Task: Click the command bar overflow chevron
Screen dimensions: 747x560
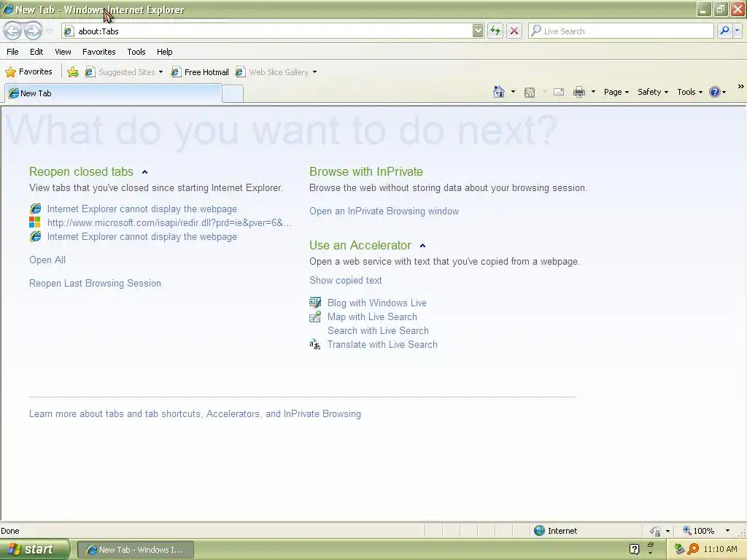Action: [740, 87]
